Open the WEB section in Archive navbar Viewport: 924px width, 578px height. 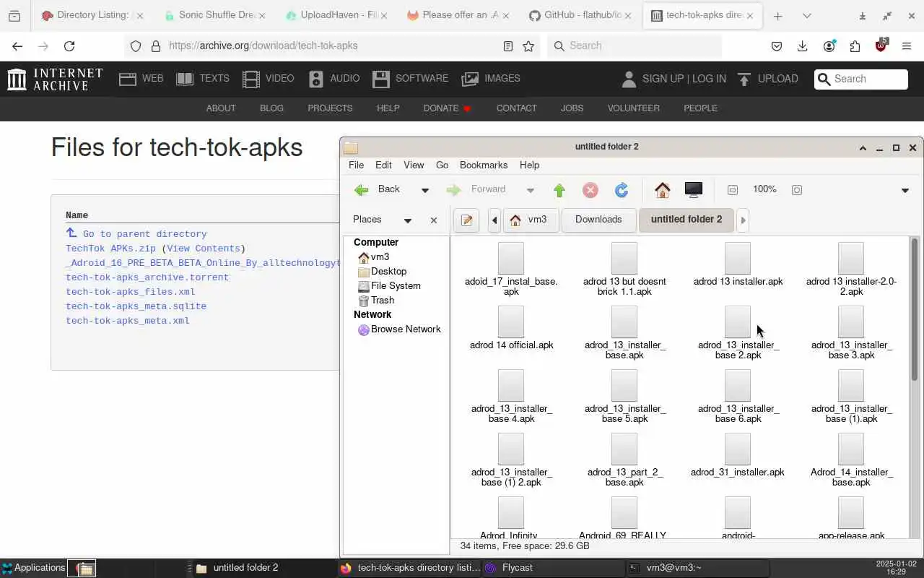pos(141,79)
